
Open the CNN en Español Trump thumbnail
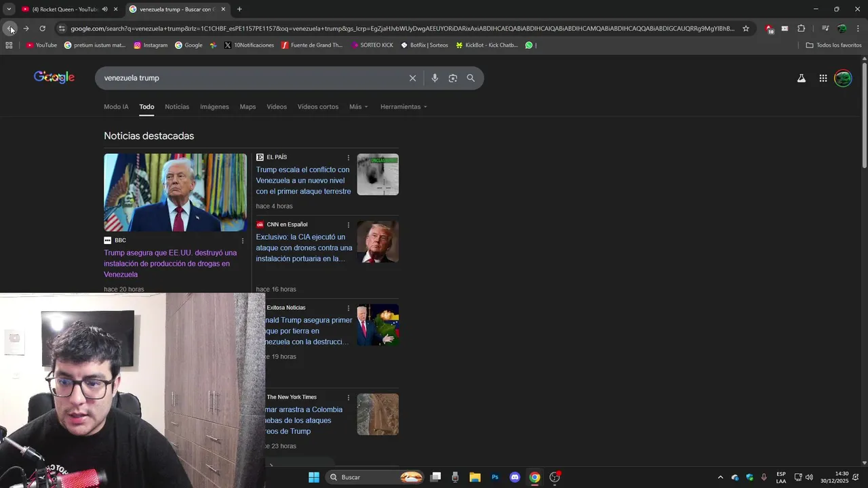(378, 242)
